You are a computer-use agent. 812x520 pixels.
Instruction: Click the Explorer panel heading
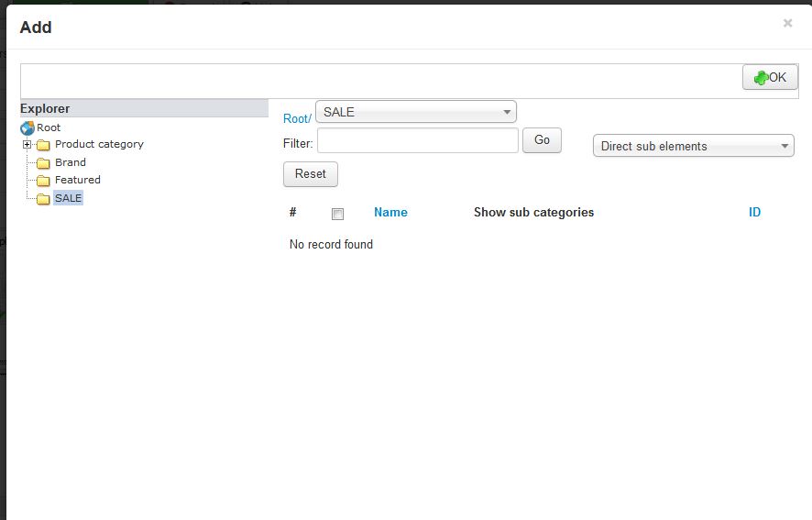[144, 108]
